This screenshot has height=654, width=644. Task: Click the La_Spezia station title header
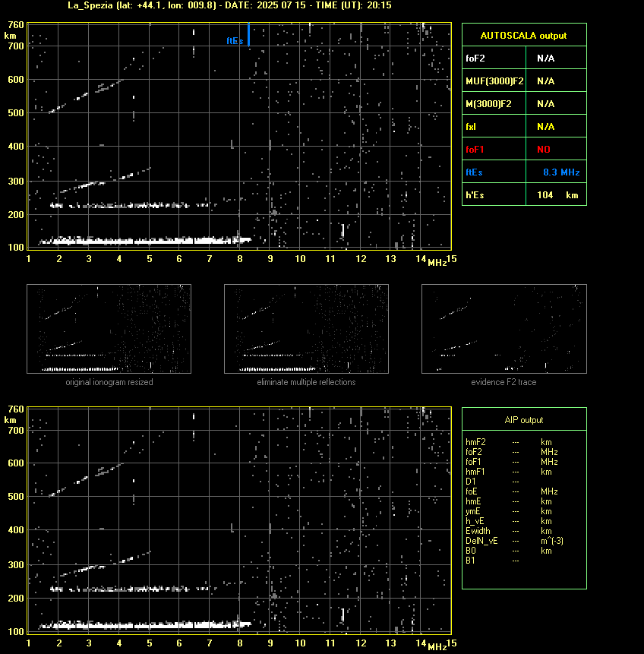click(229, 5)
